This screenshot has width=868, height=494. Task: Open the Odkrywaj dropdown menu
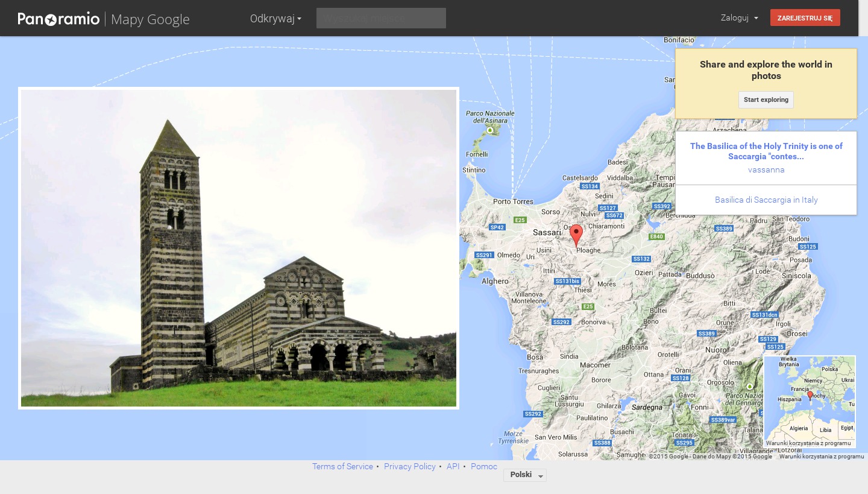(x=275, y=19)
